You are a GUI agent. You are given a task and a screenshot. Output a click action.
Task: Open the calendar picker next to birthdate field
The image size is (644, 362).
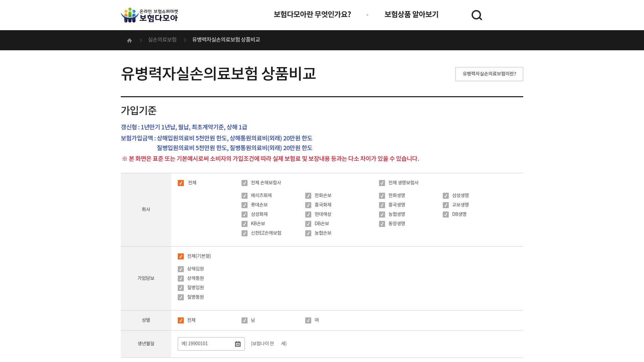click(x=237, y=344)
